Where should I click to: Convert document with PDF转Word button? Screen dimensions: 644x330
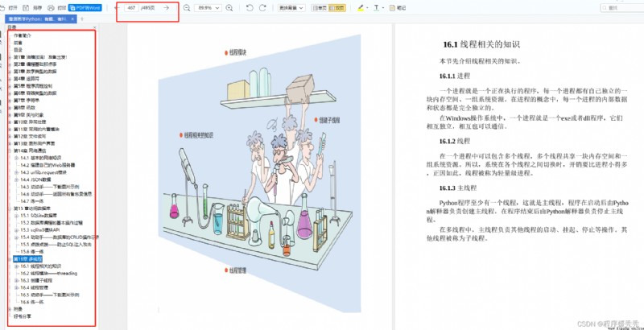85,8
